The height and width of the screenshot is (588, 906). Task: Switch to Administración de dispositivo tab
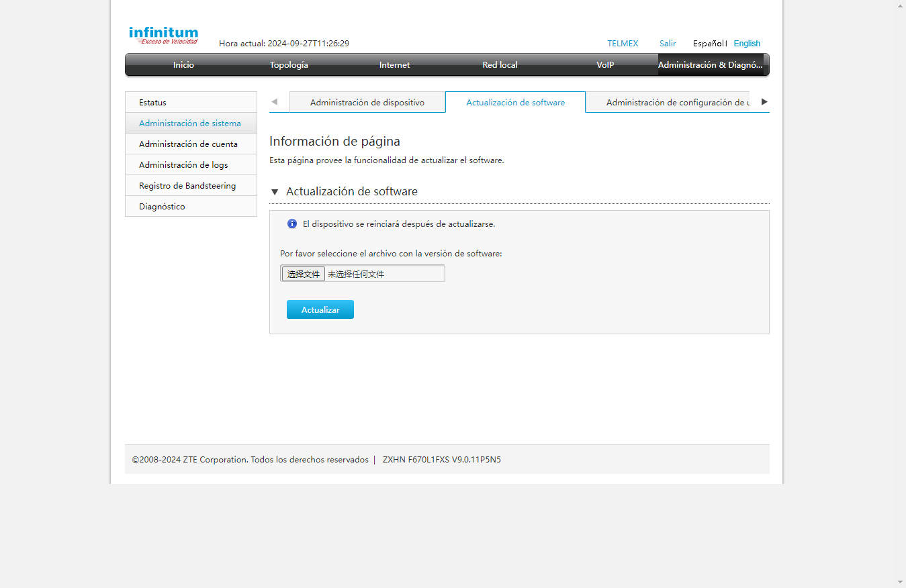367,103
